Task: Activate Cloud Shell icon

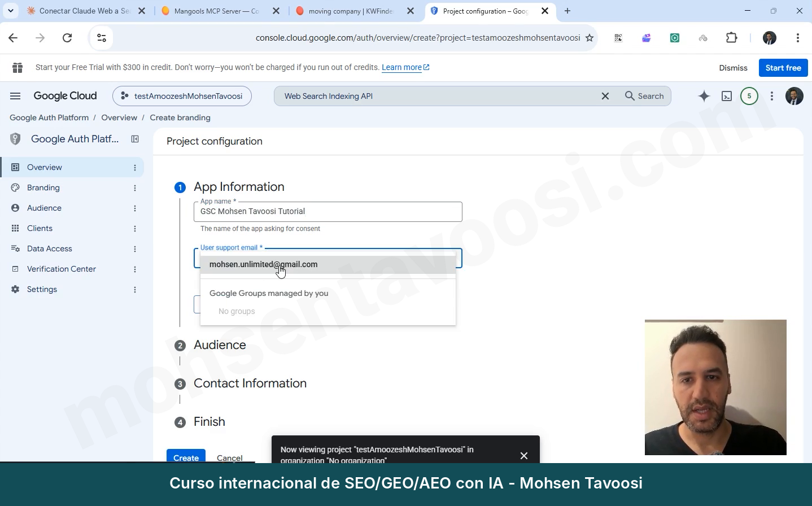Action: coord(727,96)
